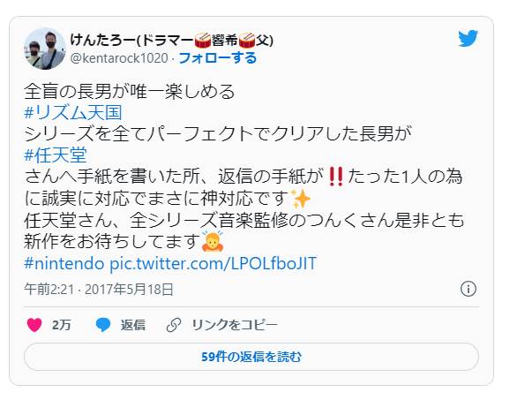Open the @kentarock1020 handle
The height and width of the screenshot is (400, 532).
[119, 58]
